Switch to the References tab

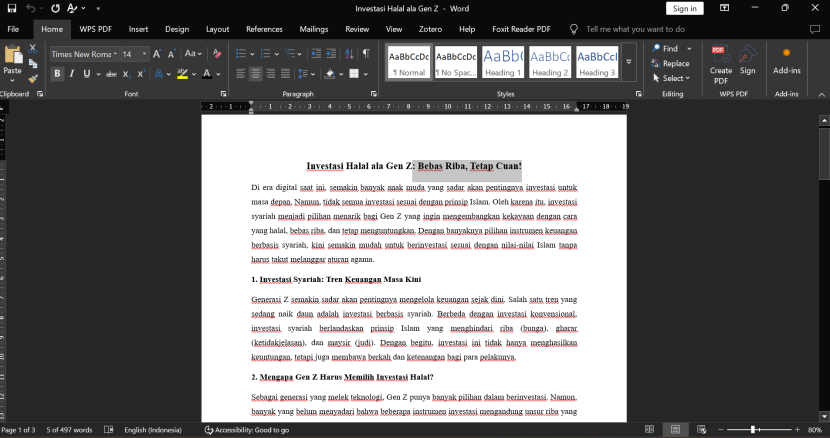pos(264,30)
